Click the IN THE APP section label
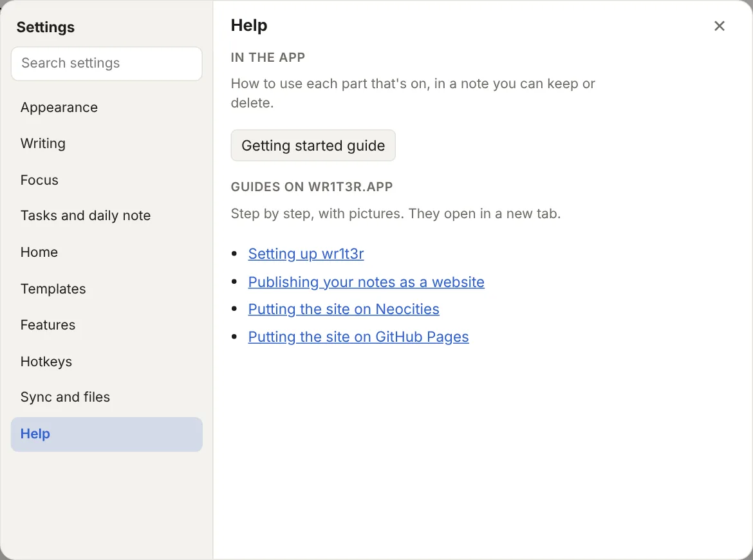 click(x=268, y=57)
